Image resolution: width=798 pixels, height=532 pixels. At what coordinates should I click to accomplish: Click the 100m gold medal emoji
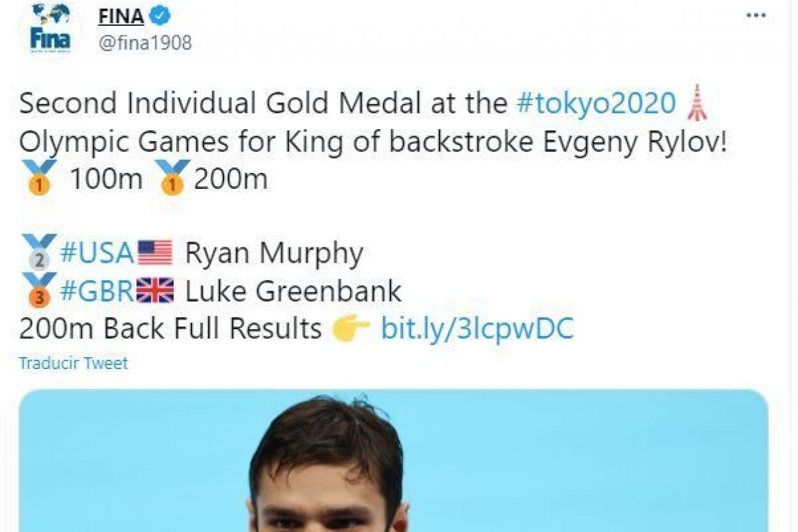pos(39,178)
